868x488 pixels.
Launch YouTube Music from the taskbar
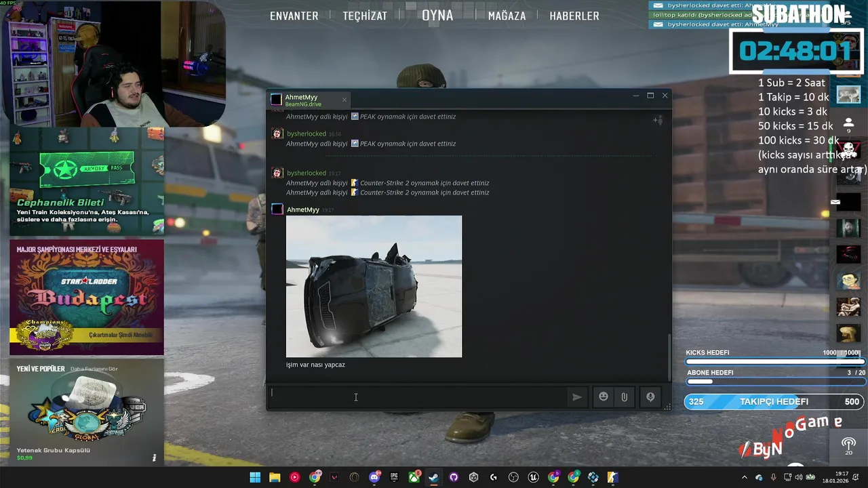(x=294, y=477)
